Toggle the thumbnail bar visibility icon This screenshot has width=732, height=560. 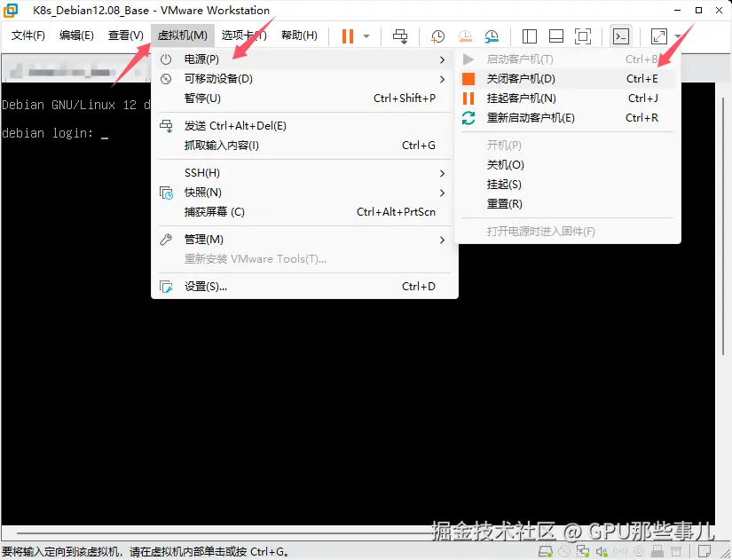point(557,35)
